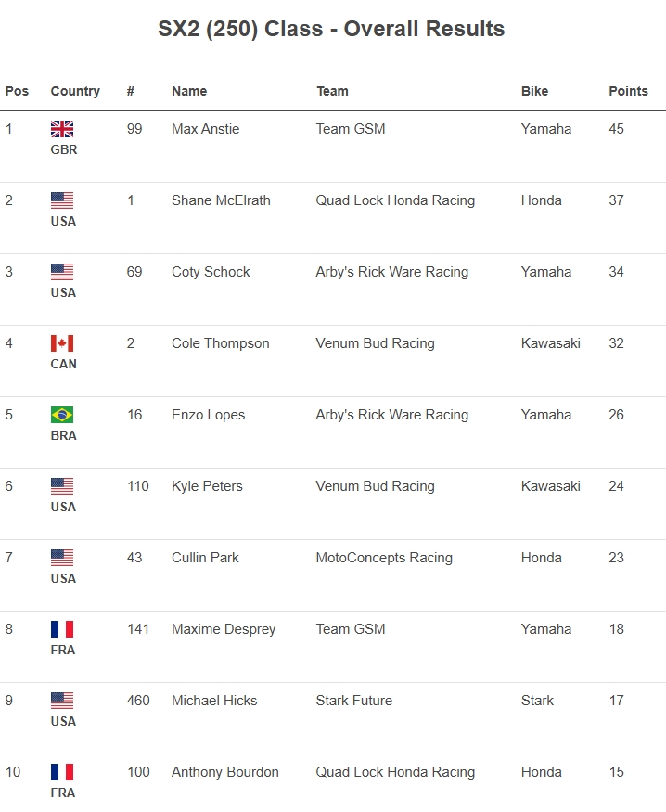Select rider name Max Anstie
The image size is (666, 812).
pos(205,129)
